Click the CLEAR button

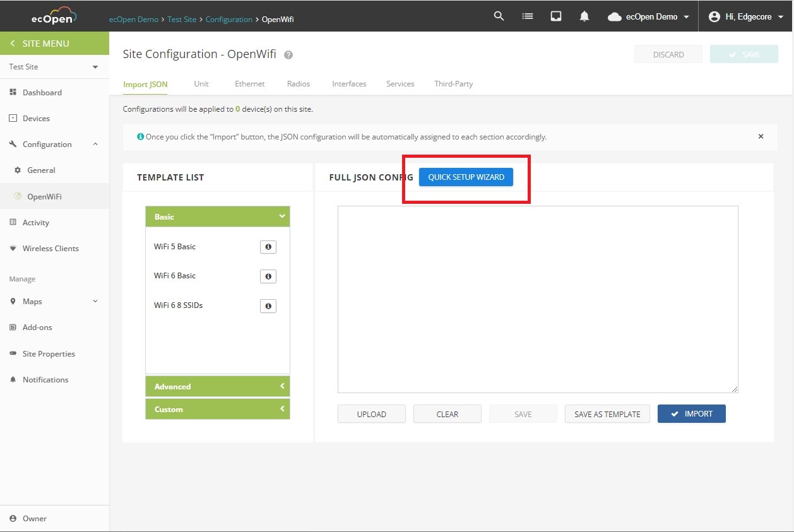point(447,414)
